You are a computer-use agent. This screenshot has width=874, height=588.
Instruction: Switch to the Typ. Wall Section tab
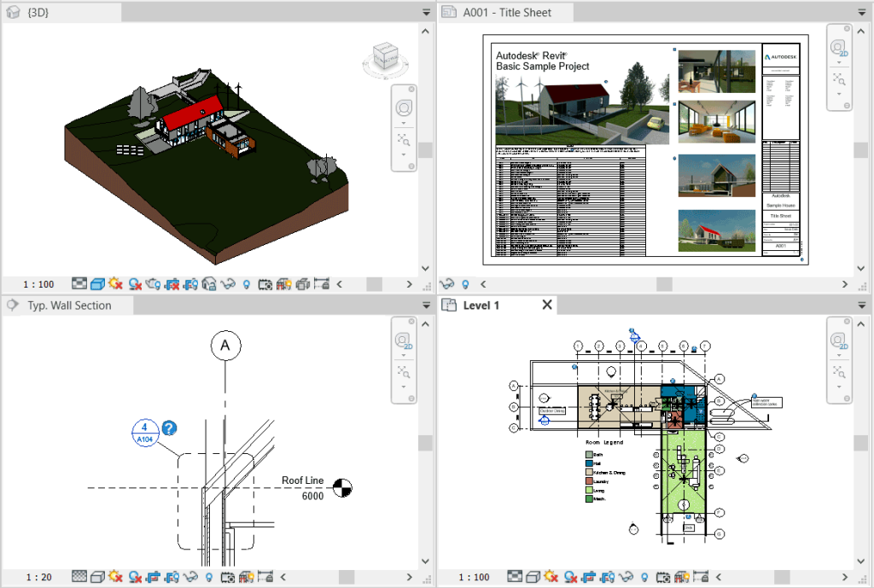[x=67, y=305]
